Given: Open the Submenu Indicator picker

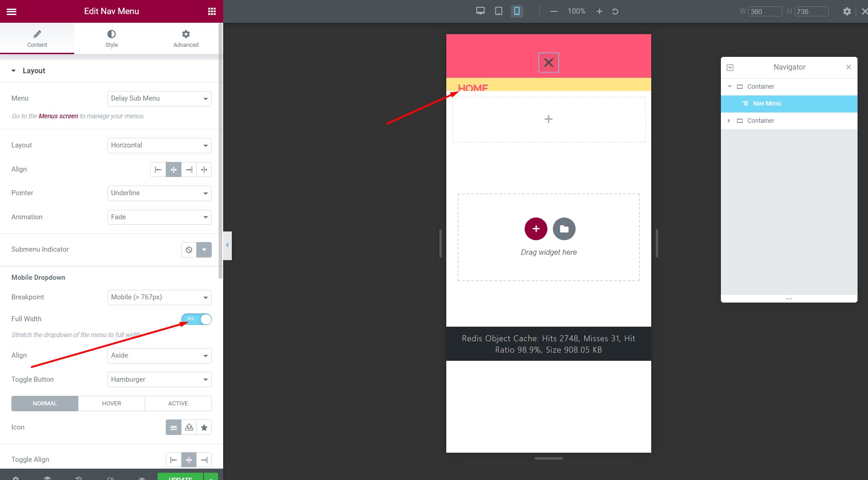Looking at the screenshot, I should tap(204, 249).
